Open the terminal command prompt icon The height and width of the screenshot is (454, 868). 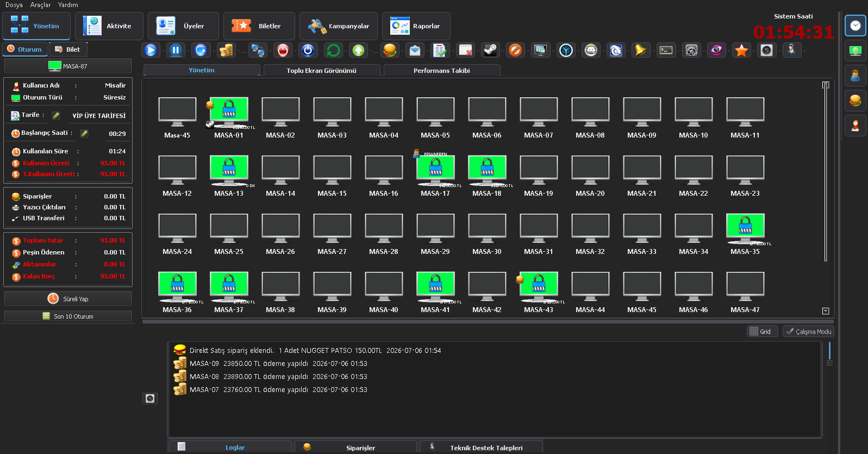click(666, 50)
